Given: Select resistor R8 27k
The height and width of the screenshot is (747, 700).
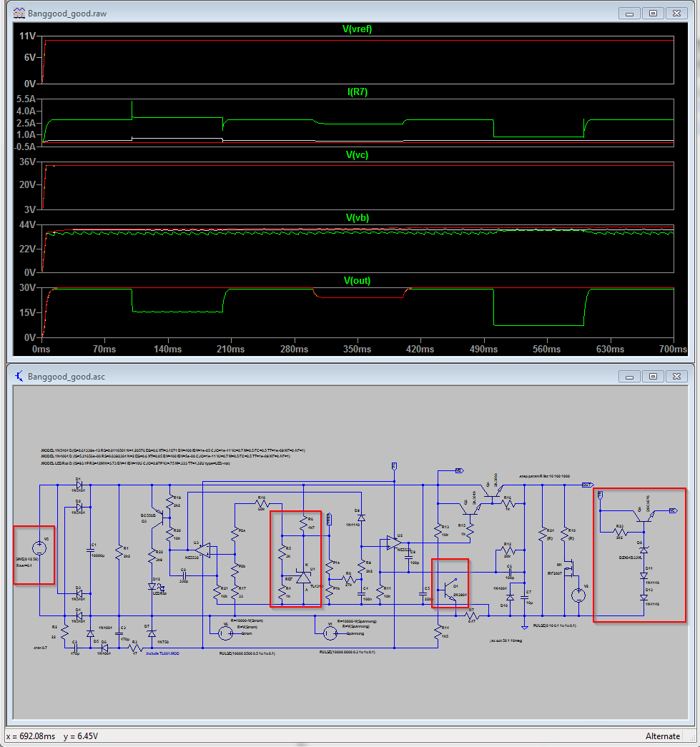Looking at the screenshot, I should (348, 579).
